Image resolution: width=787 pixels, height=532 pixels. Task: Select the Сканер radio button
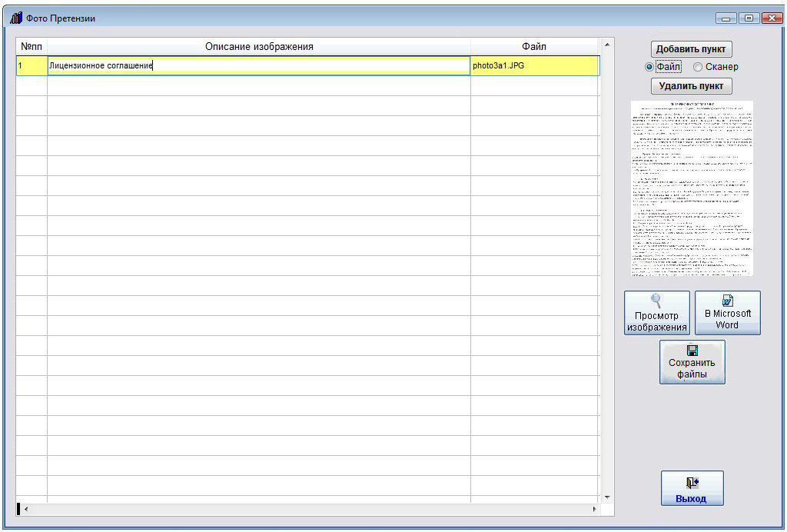698,67
